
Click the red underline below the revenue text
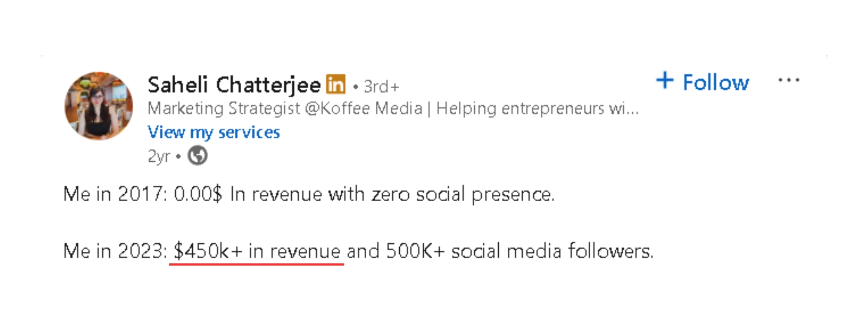[x=257, y=263]
